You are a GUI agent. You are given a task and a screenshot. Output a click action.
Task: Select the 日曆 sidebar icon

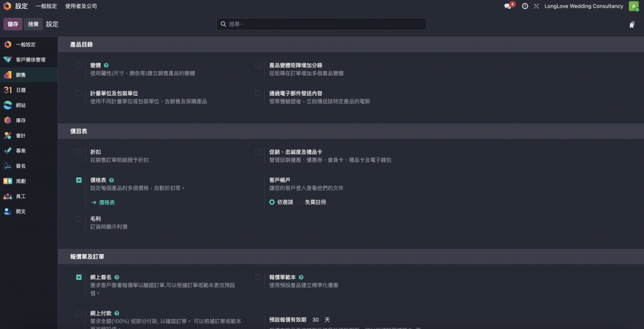coord(8,90)
